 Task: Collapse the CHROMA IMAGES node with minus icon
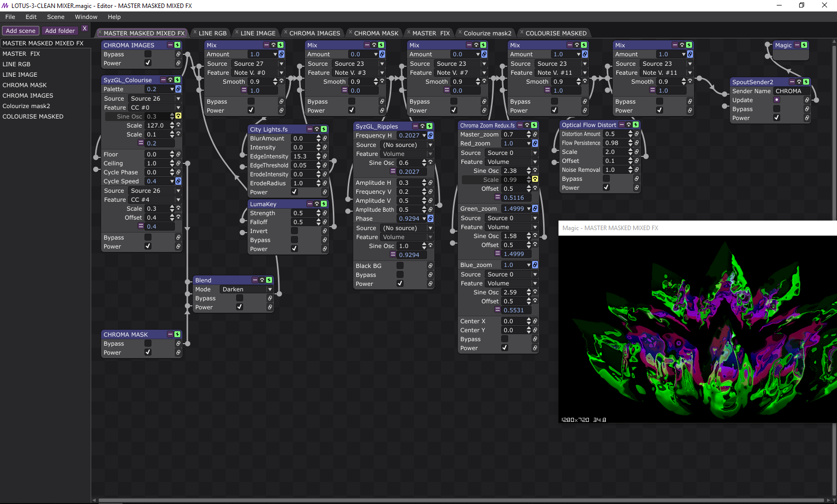pos(170,45)
